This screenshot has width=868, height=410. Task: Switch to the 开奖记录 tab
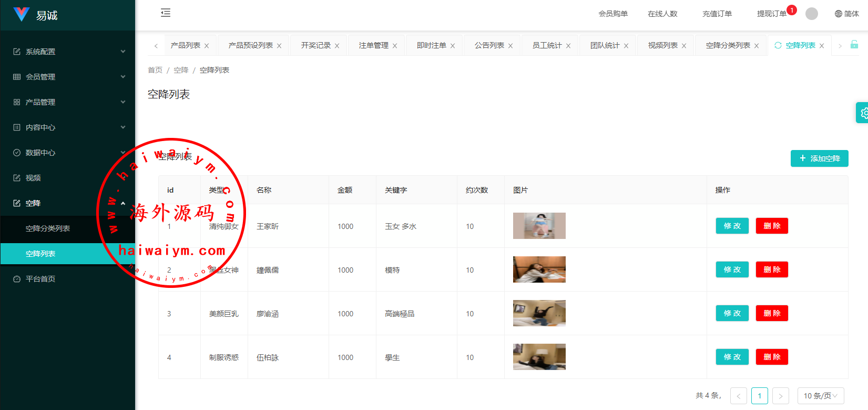pos(315,46)
